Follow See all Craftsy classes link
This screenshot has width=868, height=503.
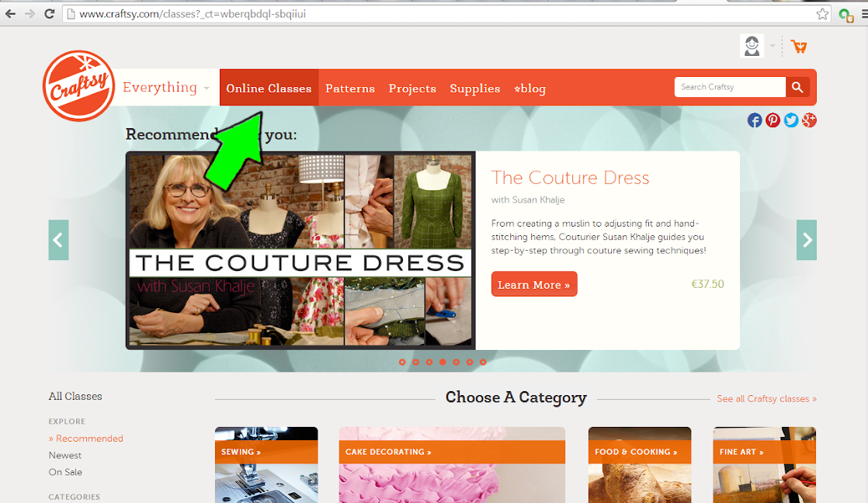(767, 398)
